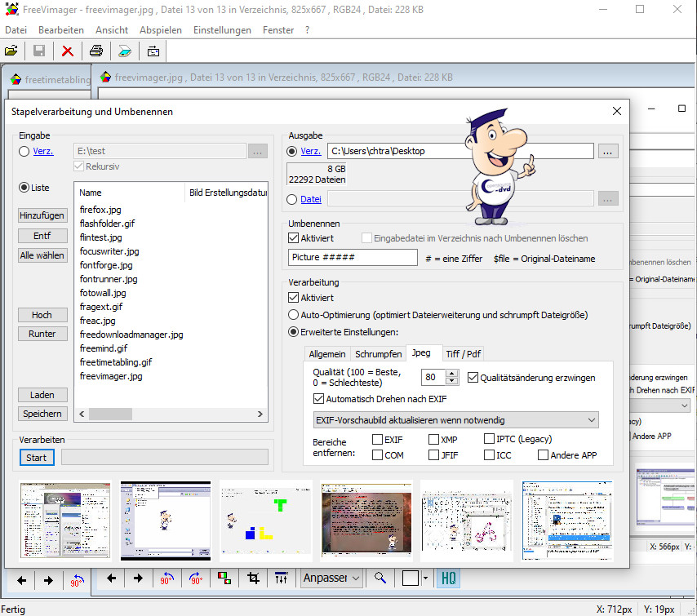Viewport: 697px width, 616px height.
Task: Rotate the image 90° clockwise
Action: 196,578
